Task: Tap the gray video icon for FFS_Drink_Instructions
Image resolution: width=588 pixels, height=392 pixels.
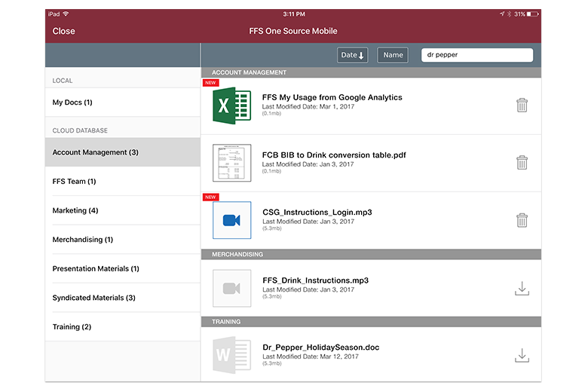Action: click(231, 288)
